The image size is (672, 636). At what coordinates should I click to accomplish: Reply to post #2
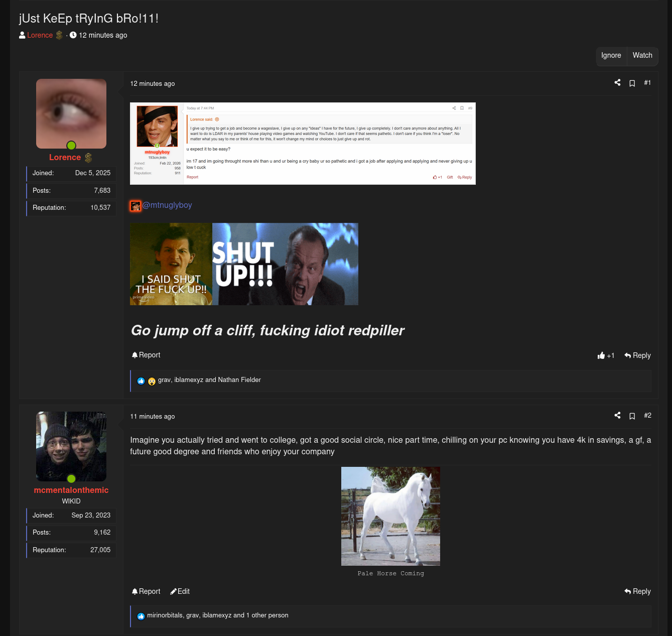pos(637,591)
